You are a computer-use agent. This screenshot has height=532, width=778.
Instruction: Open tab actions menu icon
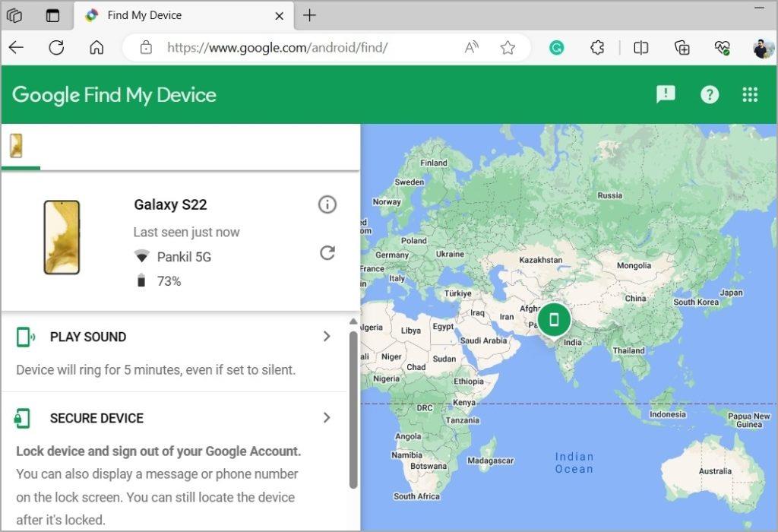(x=52, y=15)
